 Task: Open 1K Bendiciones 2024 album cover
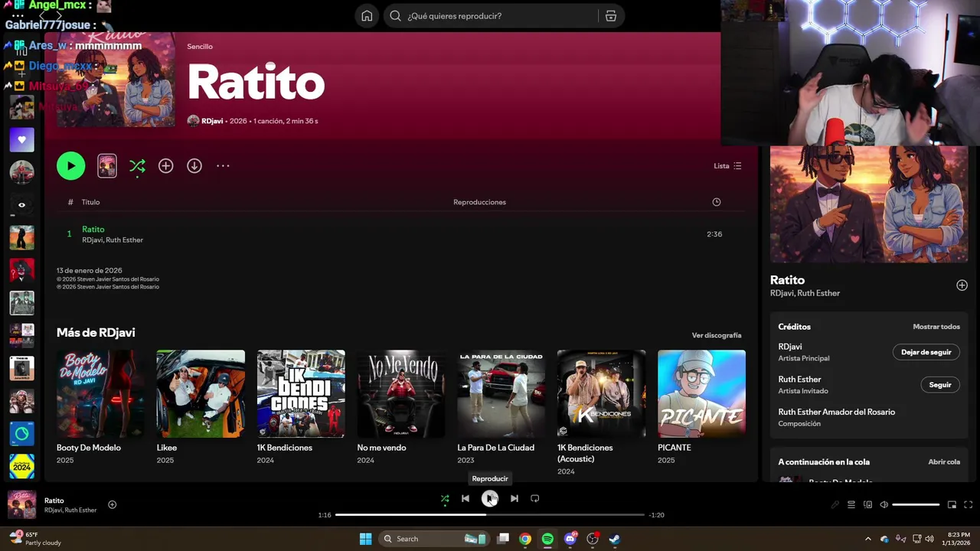click(301, 394)
